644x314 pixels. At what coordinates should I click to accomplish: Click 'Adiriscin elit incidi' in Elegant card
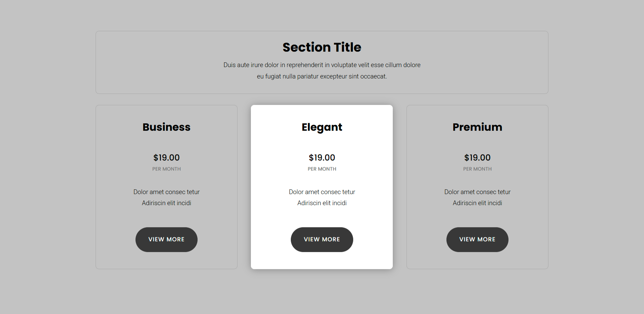point(322,203)
